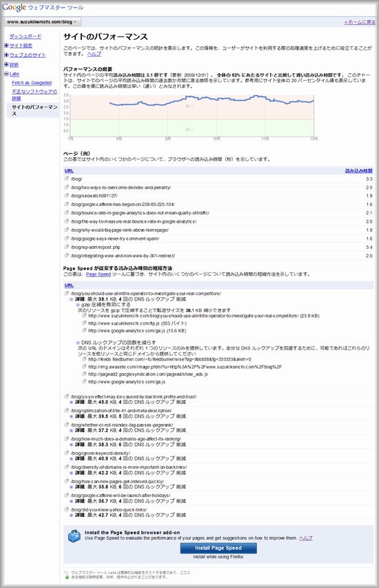Expand details for the yo-yo-effect page
The height and width of the screenshot is (588, 379).
[71, 402]
